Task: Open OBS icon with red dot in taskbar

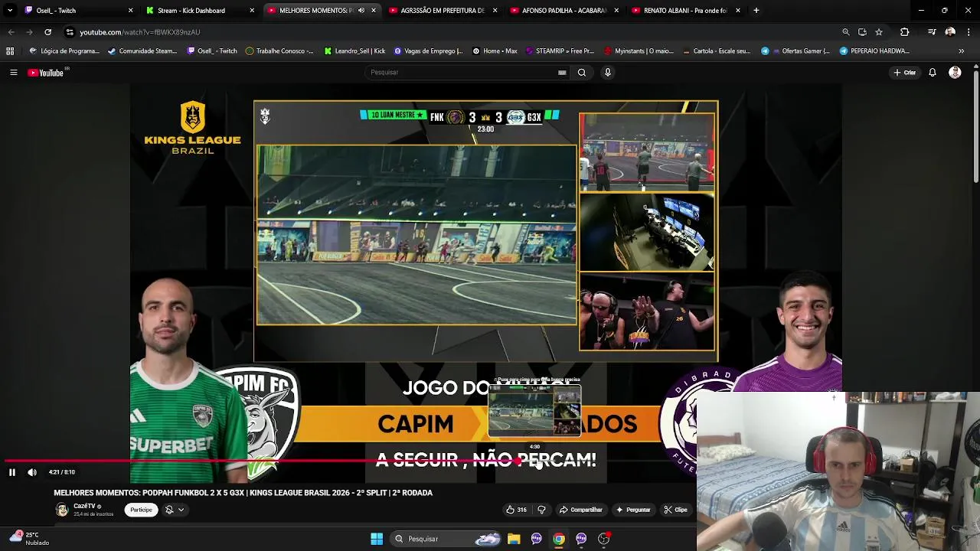Action: pyautogui.click(x=604, y=539)
